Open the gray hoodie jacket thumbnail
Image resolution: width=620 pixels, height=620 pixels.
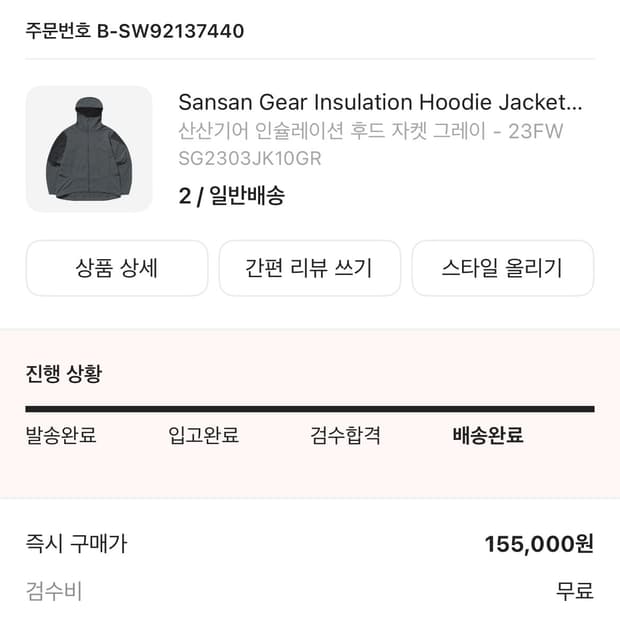click(x=89, y=149)
